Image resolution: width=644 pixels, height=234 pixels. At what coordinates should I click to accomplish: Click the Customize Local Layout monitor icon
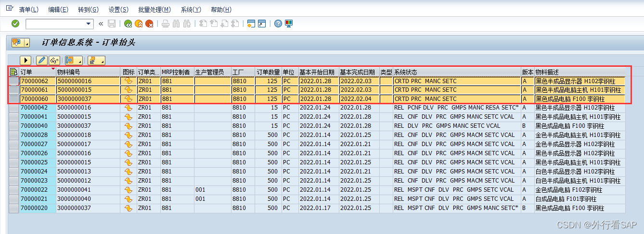[289, 24]
